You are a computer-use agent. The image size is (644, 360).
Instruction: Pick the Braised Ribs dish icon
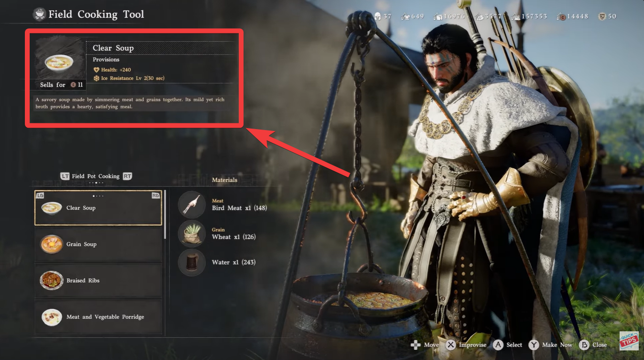[51, 281]
